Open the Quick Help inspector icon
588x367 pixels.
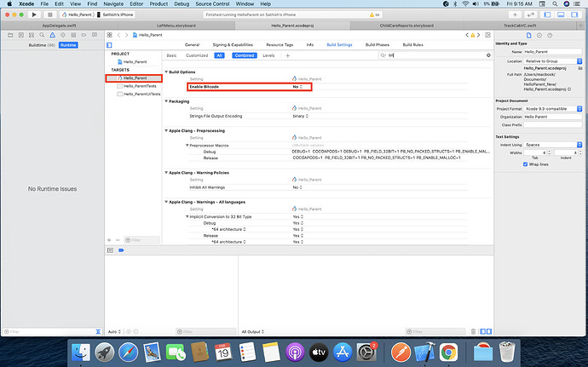[550, 35]
